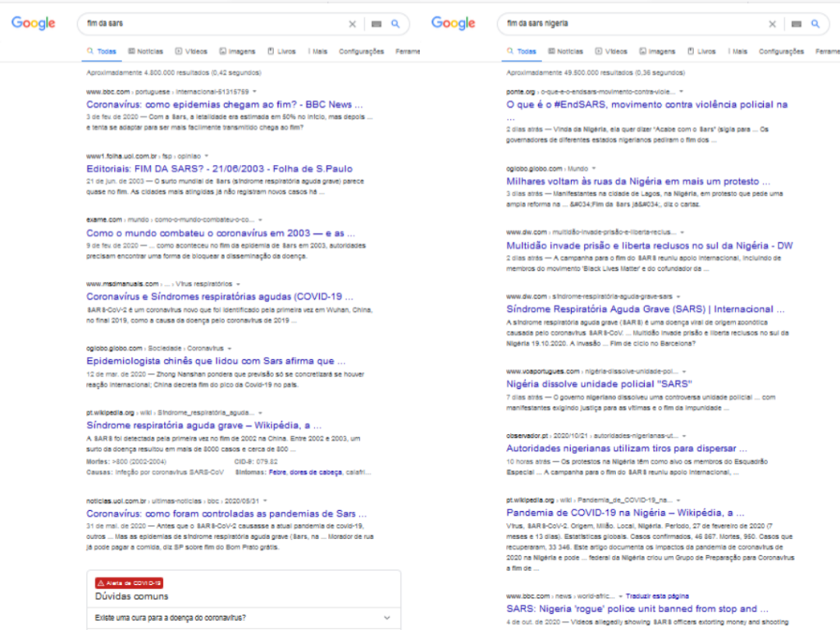Click the 'dores de cabeça' symptom link
840x630 pixels.
click(316, 472)
